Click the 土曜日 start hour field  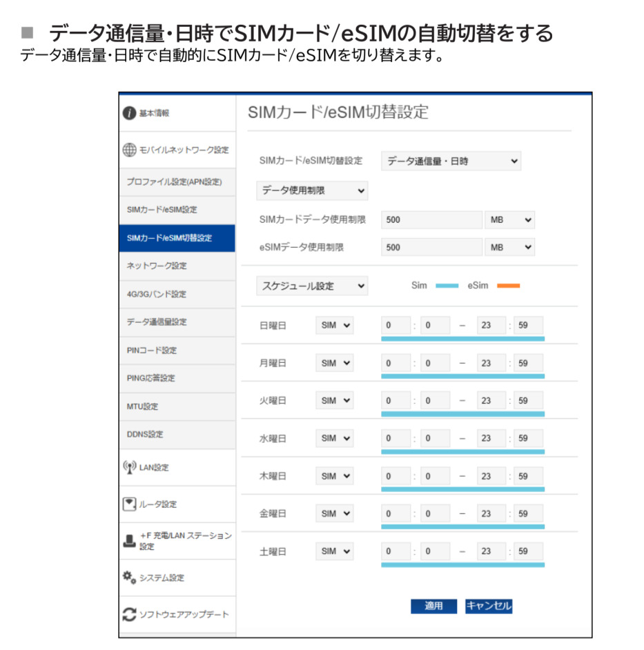click(396, 551)
